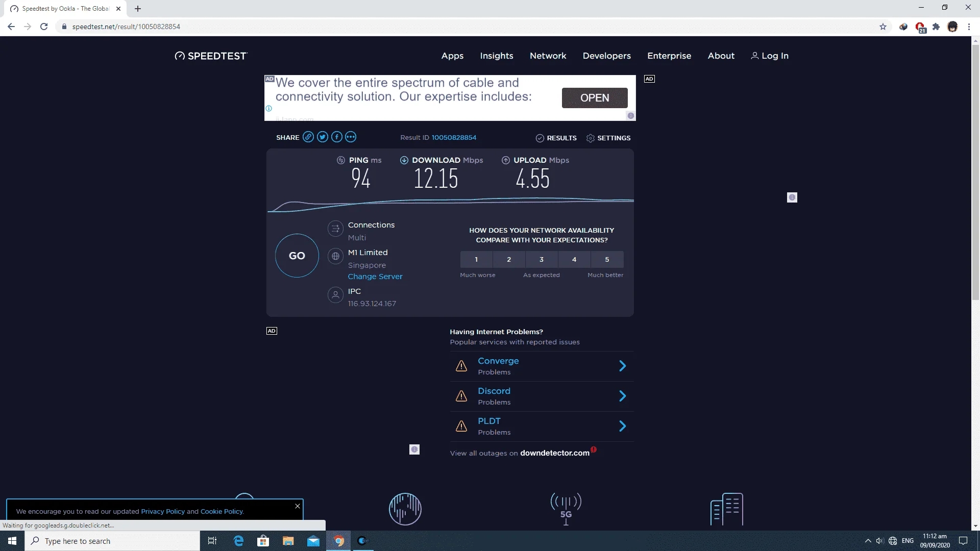Rate network availability as 4
Viewport: 980px width, 551px height.
click(574, 259)
